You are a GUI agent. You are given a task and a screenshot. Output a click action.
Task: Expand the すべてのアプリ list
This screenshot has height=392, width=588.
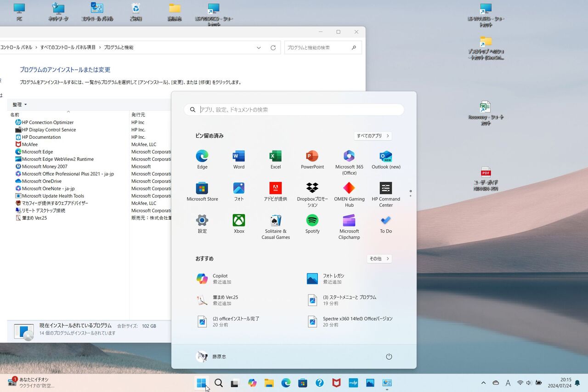tap(373, 136)
